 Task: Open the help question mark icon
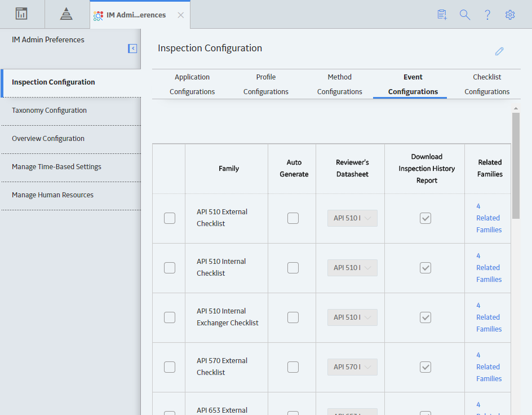click(x=487, y=15)
